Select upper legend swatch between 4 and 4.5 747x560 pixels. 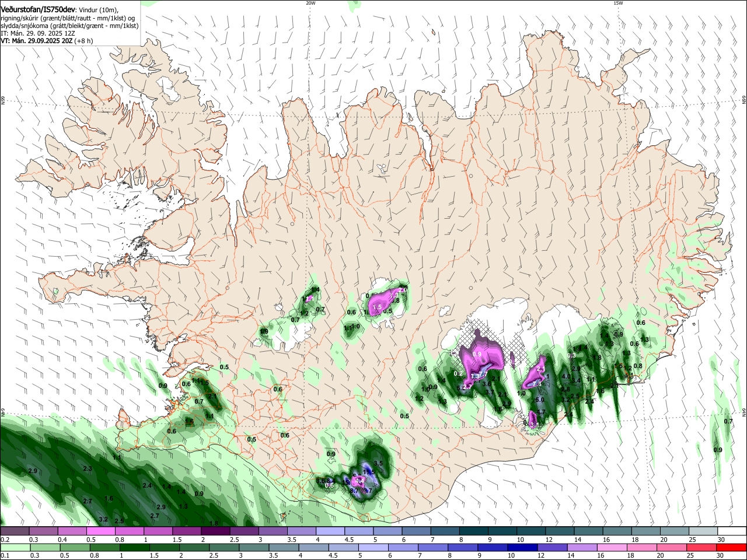pos(329,531)
